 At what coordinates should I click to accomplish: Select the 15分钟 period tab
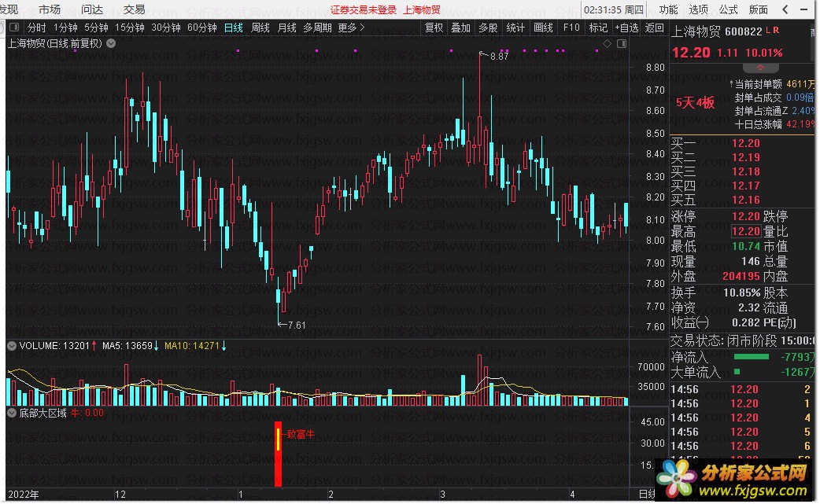point(129,28)
